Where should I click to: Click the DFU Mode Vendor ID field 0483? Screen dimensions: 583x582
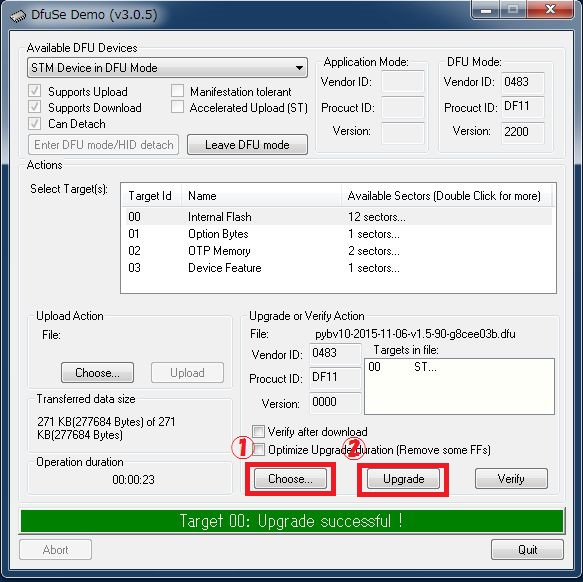coord(522,82)
